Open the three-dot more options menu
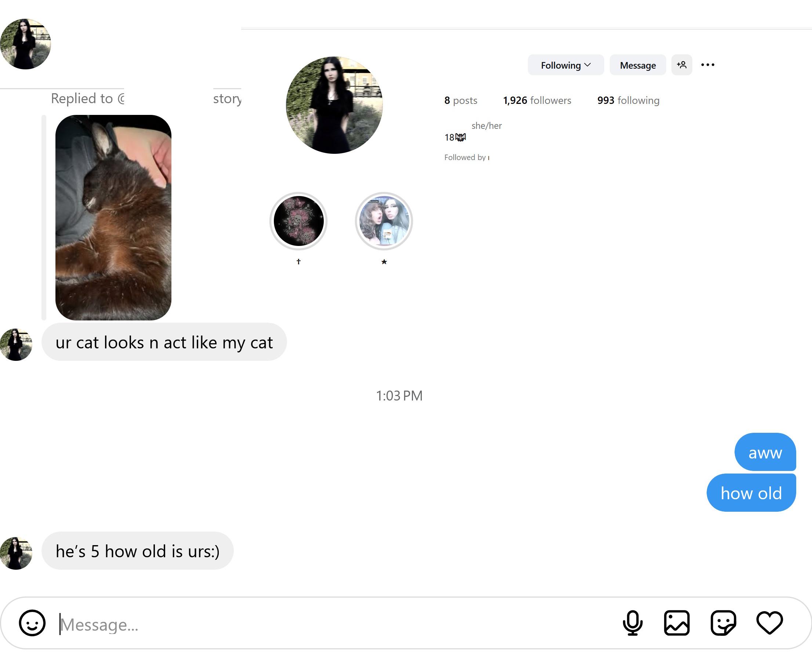 tap(707, 65)
